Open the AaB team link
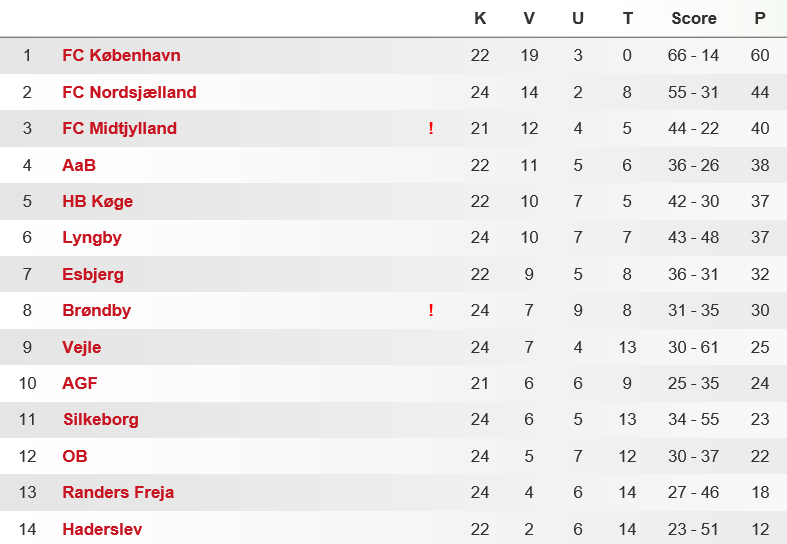Image resolution: width=787 pixels, height=544 pixels. [79, 165]
